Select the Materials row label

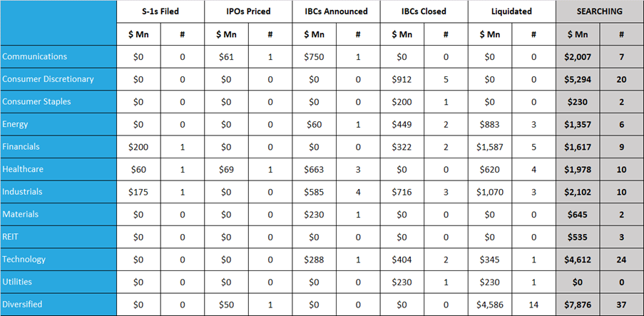(x=21, y=214)
